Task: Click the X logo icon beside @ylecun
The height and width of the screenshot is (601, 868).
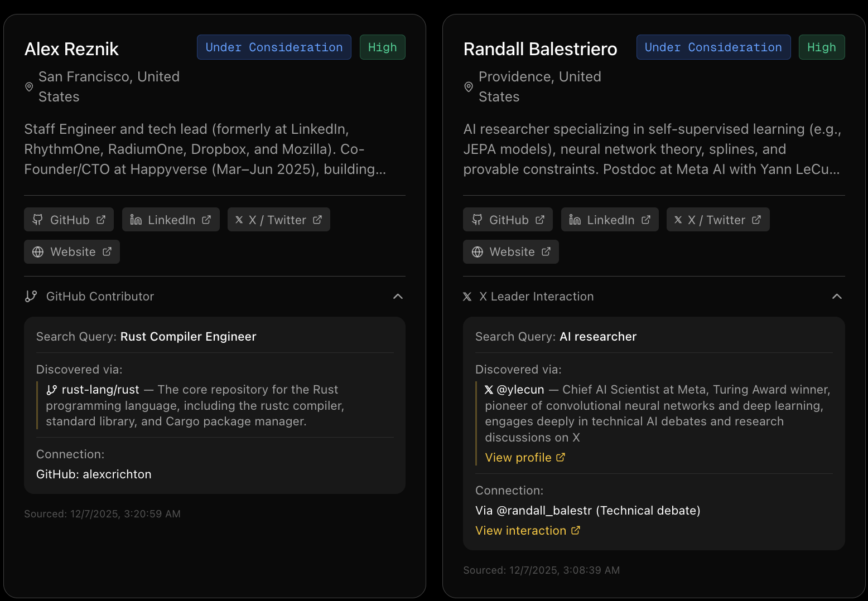Action: pyautogui.click(x=489, y=390)
